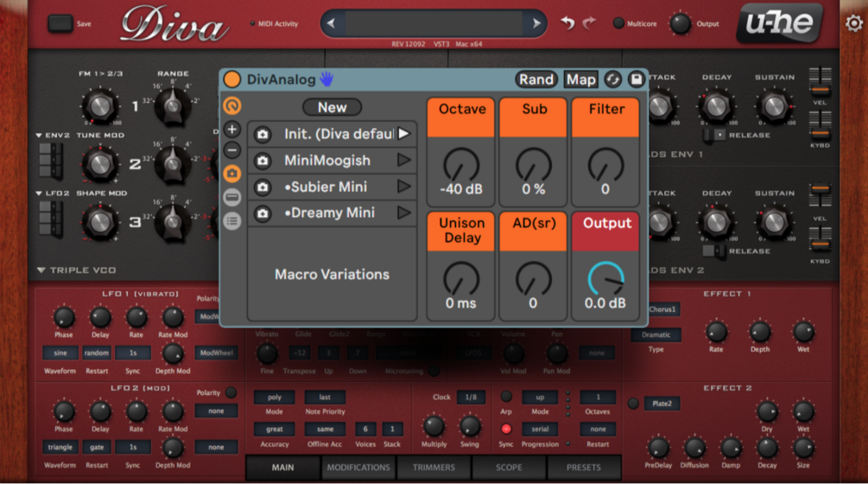
Task: Click the Diva redo arrow
Action: [x=589, y=22]
